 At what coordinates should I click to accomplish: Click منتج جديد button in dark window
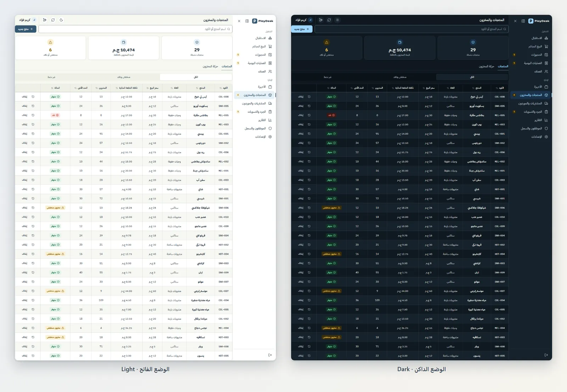[x=302, y=29]
